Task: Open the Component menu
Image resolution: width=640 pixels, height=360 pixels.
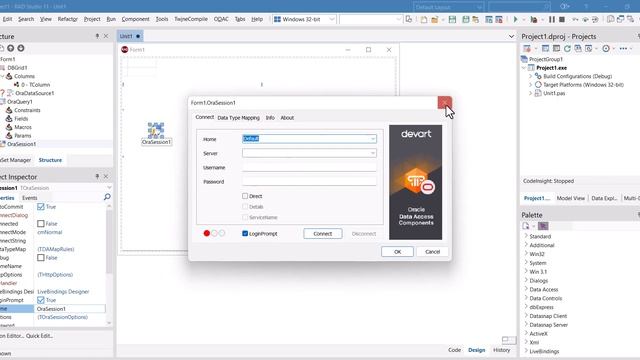Action: pos(136,19)
